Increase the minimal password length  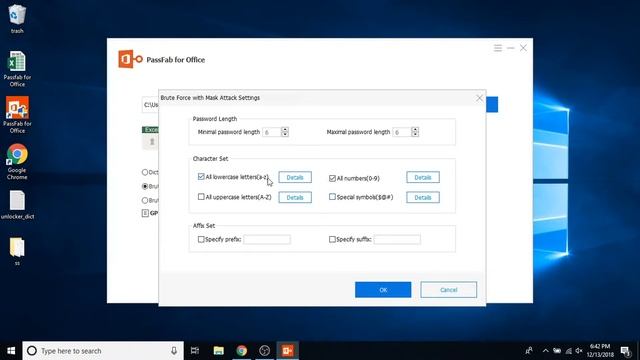coord(285,129)
